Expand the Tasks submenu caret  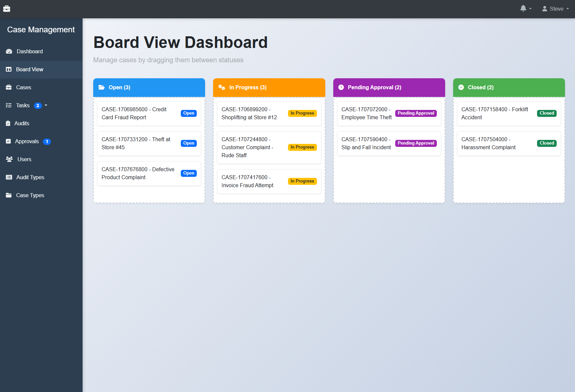(x=46, y=105)
